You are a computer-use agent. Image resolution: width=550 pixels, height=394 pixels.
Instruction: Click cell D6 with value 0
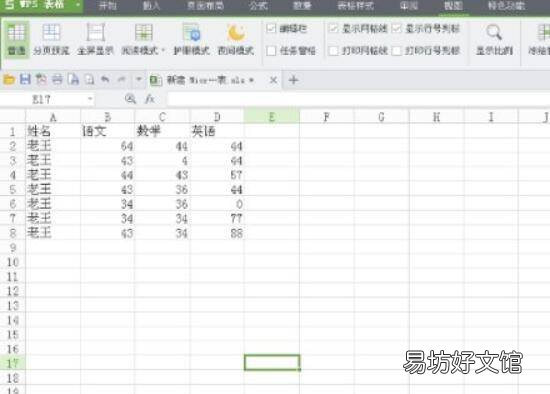[217, 204]
